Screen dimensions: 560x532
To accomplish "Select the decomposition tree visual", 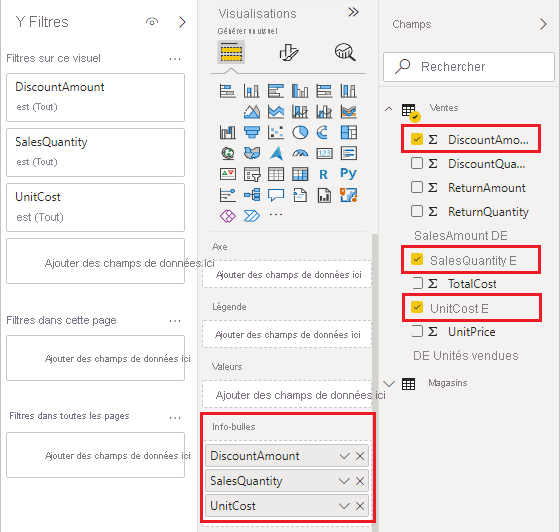I will (x=252, y=195).
